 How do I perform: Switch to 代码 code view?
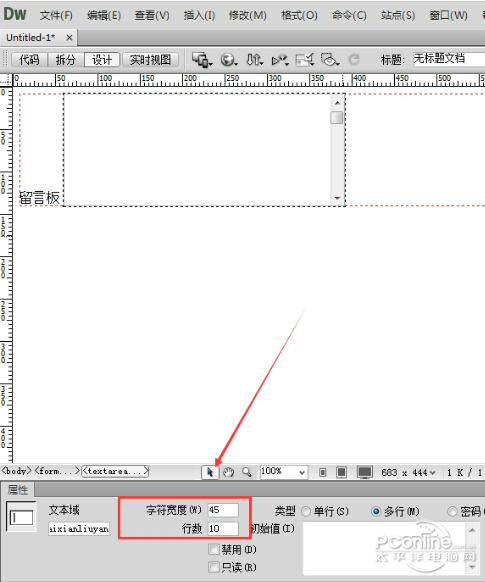29,59
